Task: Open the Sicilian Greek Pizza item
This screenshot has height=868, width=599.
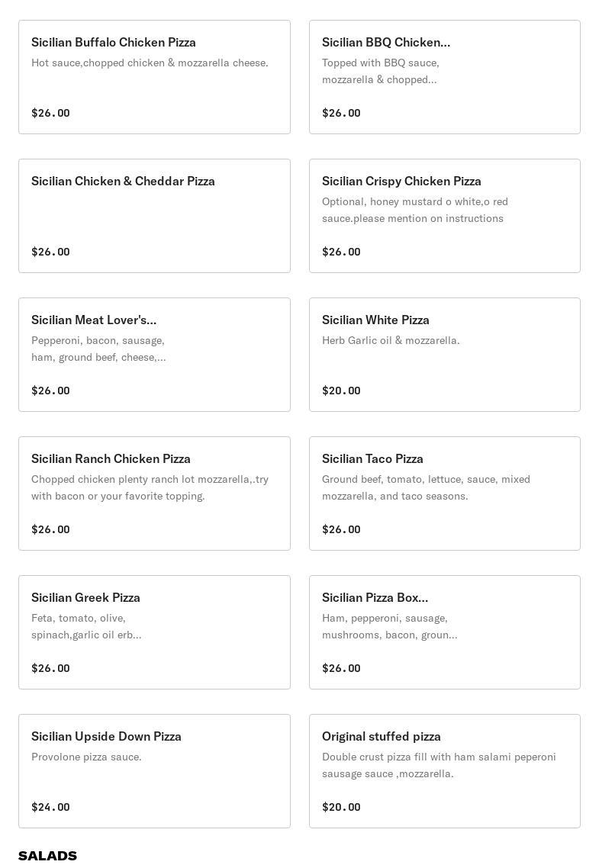Action: click(154, 633)
